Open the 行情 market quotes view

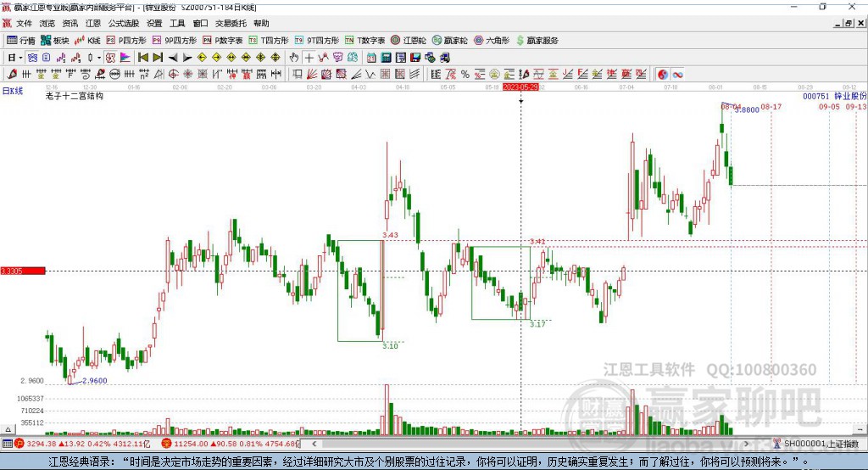20,41
